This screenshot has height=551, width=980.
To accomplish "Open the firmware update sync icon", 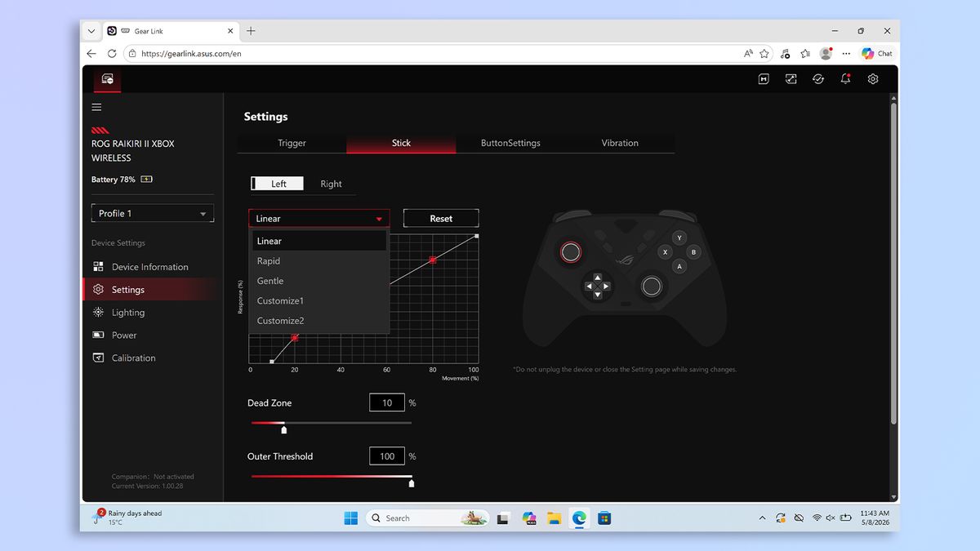I will (818, 79).
